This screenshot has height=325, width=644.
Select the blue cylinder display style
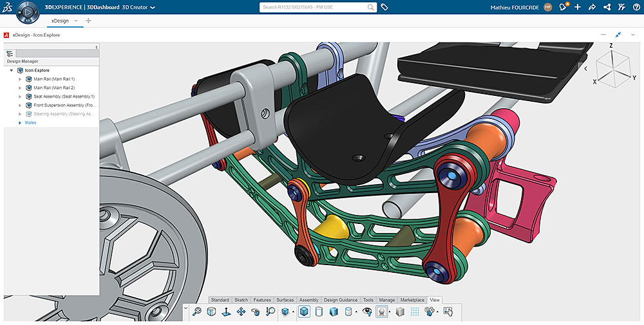tap(348, 312)
